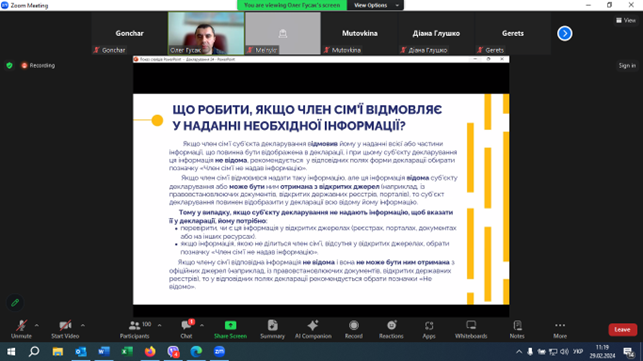This screenshot has height=361, width=643.
Task: Open Reactions in the meeting toolbar
Action: click(x=391, y=329)
